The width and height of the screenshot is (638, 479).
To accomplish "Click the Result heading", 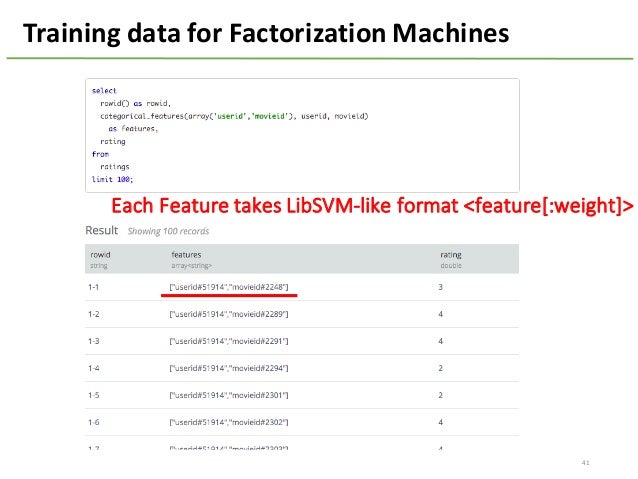I will [x=102, y=230].
